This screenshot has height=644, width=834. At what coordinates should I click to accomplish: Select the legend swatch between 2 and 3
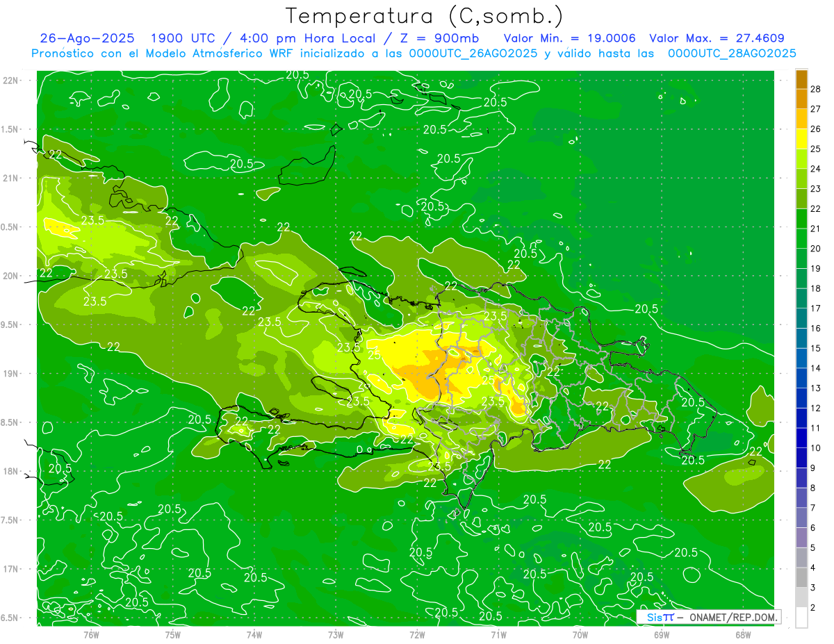(x=801, y=597)
